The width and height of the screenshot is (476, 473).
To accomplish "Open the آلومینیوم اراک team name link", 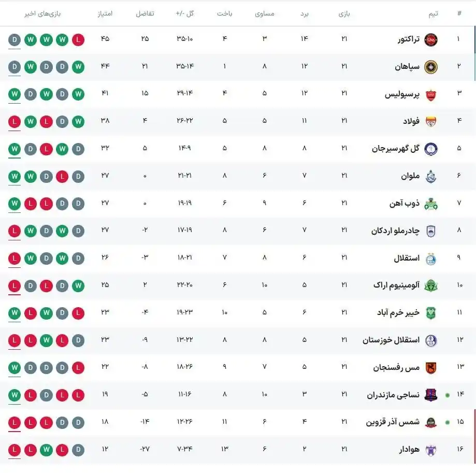I will pyautogui.click(x=396, y=285).
